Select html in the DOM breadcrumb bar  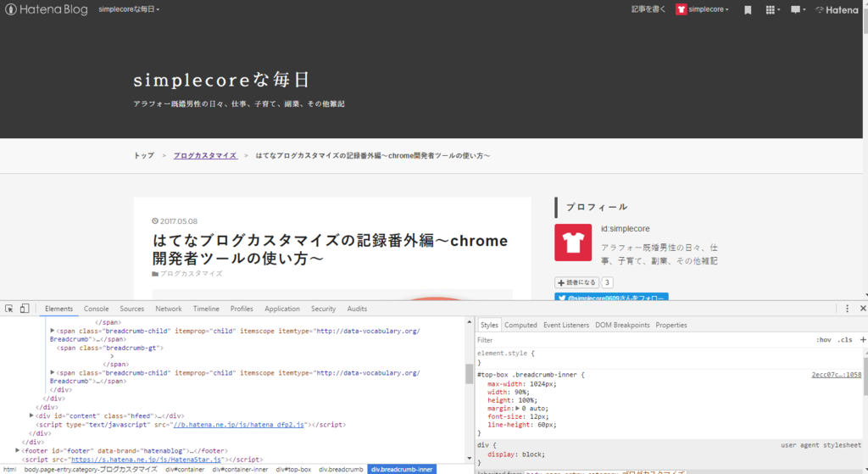point(9,470)
